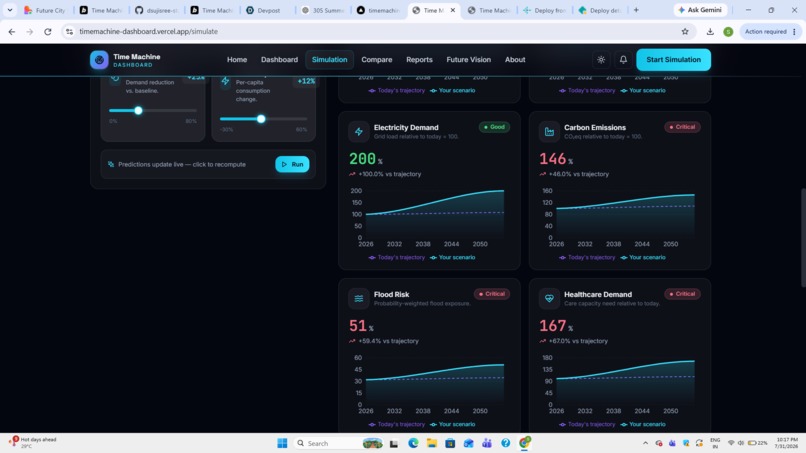
Task: Close the active Time Machine tab
Action: point(453,10)
